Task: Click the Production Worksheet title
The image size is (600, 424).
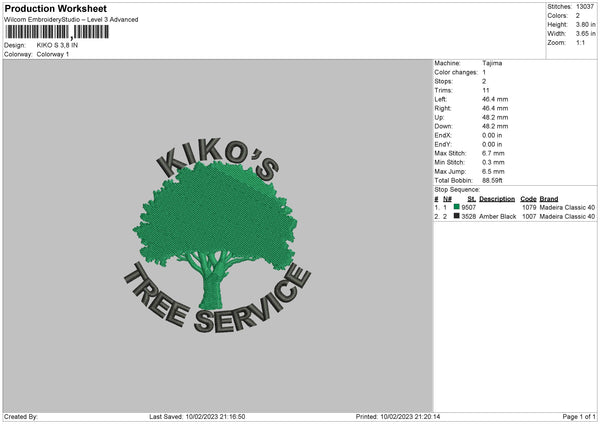Action: (x=56, y=8)
